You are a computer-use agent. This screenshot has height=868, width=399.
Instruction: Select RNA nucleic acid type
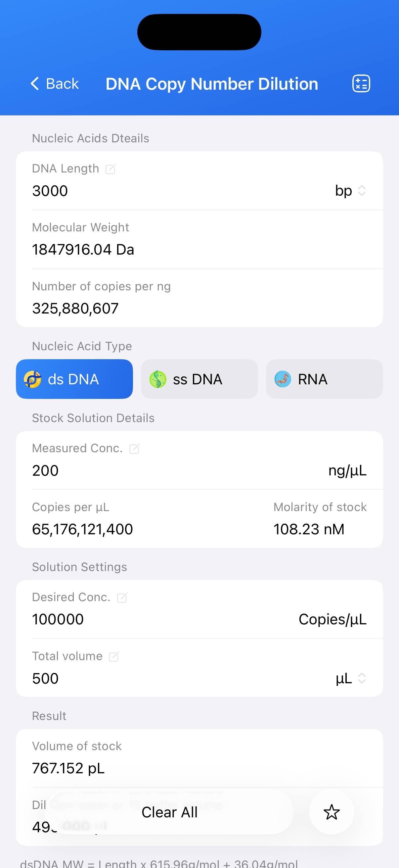click(324, 379)
